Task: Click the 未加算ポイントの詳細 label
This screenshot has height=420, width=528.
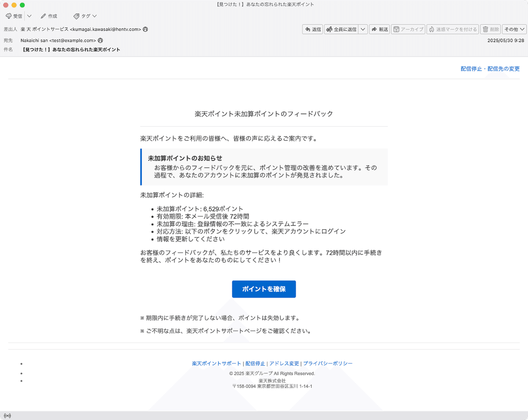Action: 172,195
